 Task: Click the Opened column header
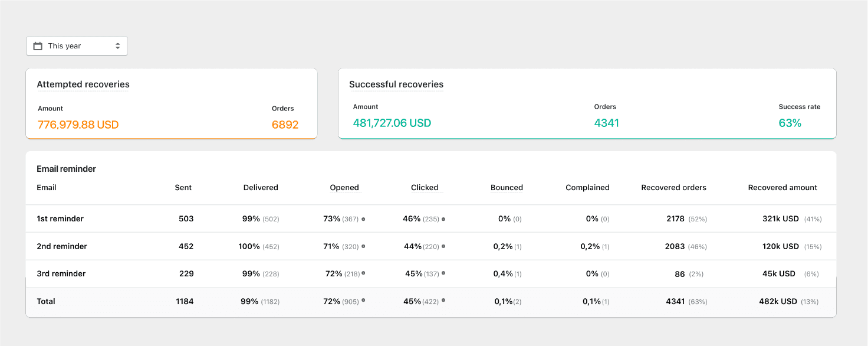344,188
